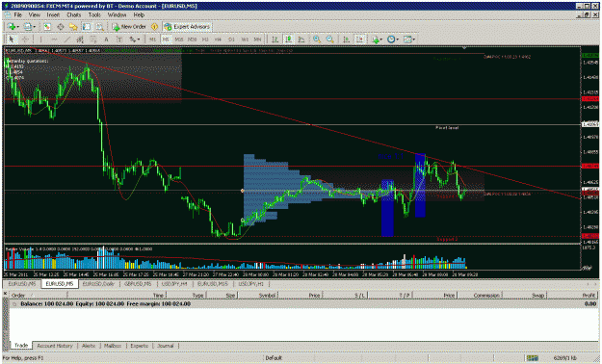
Task: Open the Journal terminal tab
Action: click(x=166, y=346)
